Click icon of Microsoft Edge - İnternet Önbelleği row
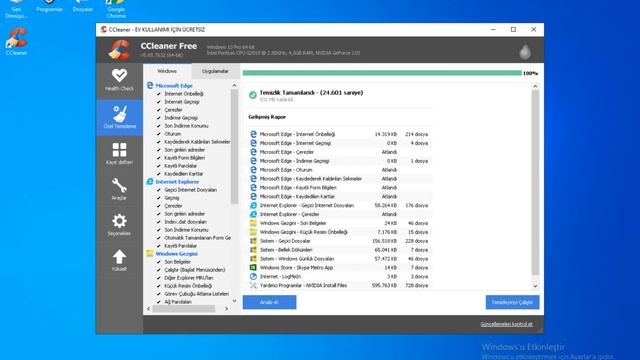The width and height of the screenshot is (640, 360). 253,134
